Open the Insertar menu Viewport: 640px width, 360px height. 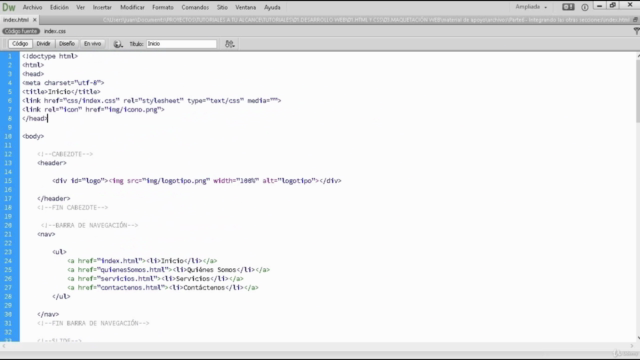102,7
